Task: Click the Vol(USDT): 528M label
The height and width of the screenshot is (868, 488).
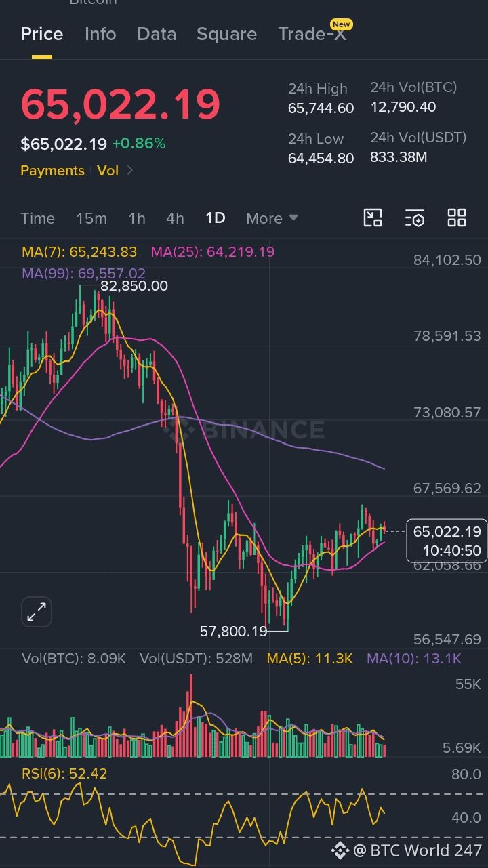Action: (196, 658)
